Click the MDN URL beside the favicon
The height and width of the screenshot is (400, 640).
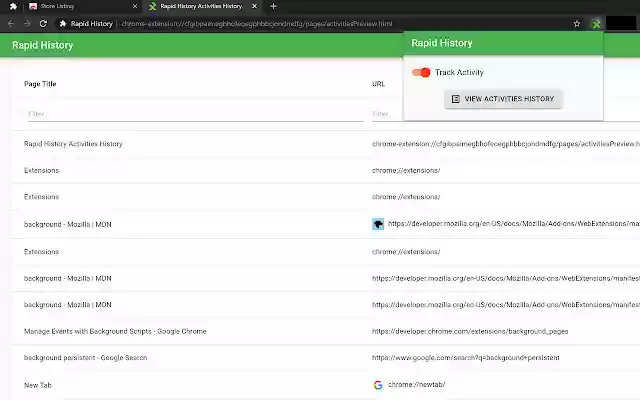pos(514,224)
